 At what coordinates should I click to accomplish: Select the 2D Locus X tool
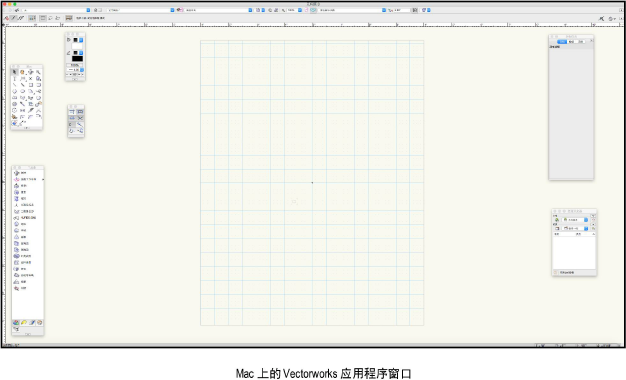31,79
